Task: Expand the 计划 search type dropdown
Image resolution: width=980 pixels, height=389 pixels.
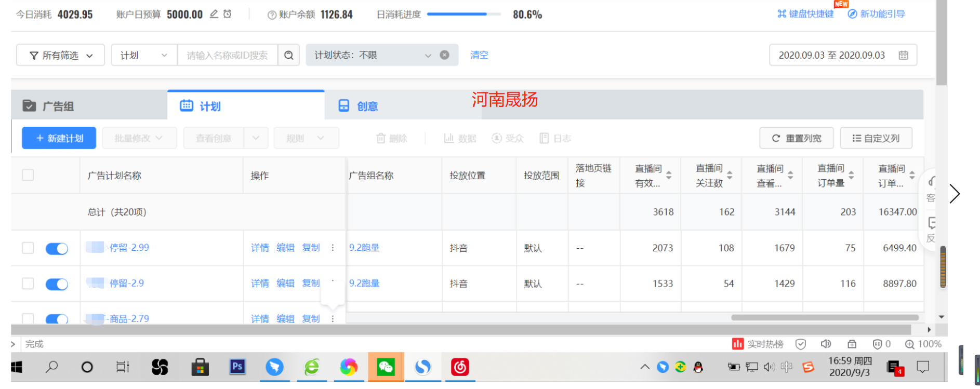Action: [x=144, y=55]
